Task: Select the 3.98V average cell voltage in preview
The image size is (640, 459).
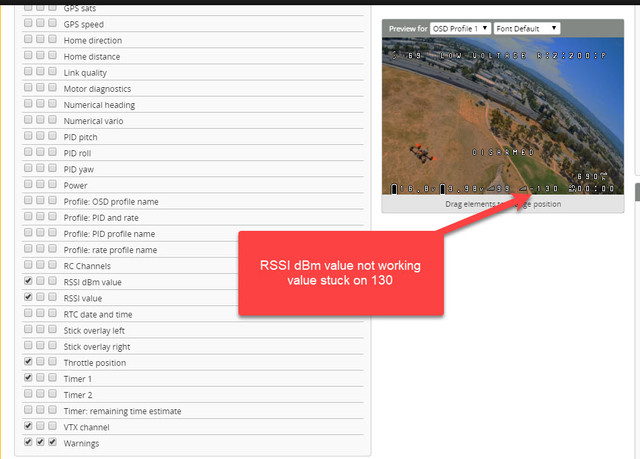Action: click(462, 188)
